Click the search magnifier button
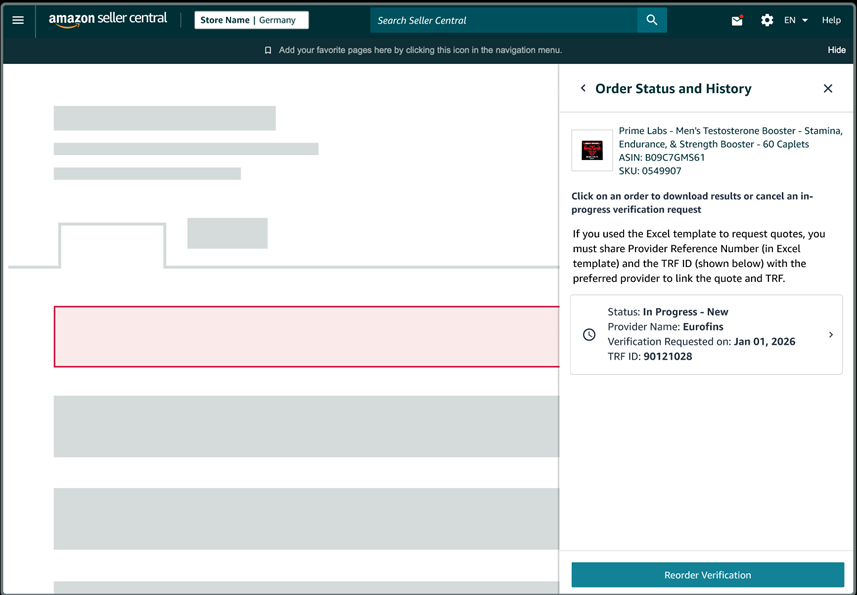 click(652, 20)
